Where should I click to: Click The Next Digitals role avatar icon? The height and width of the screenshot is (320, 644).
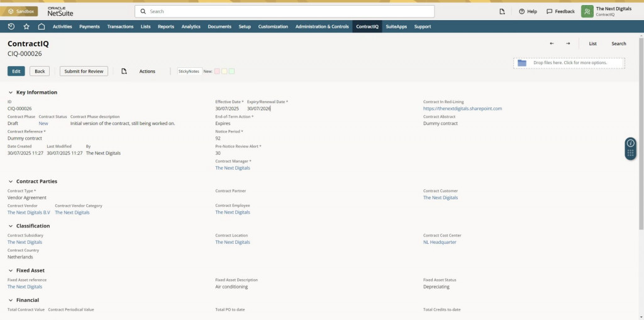click(587, 11)
